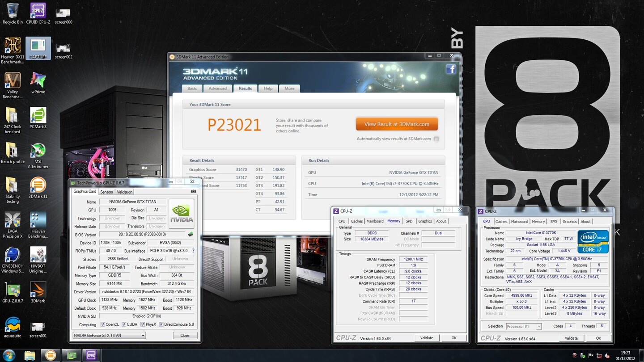The width and height of the screenshot is (644, 362).
Task: Open Caches tab in right CPU-Z window
Action: pyautogui.click(x=501, y=222)
